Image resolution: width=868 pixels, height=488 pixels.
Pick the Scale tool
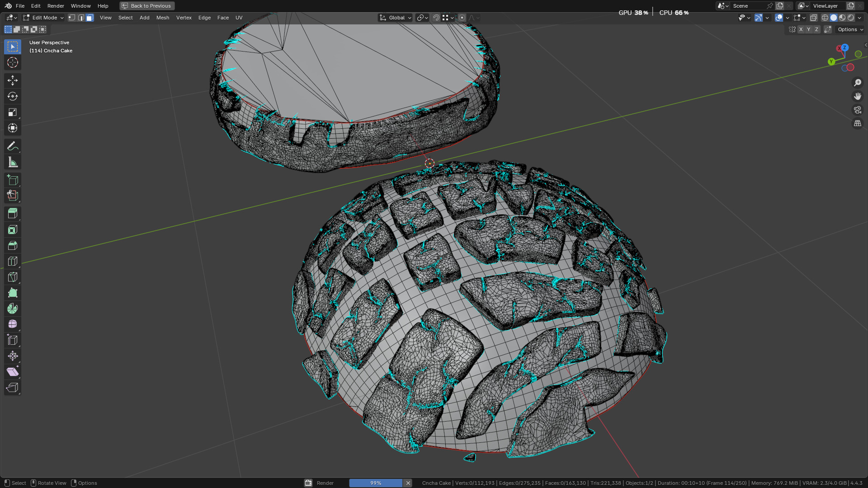click(13, 112)
